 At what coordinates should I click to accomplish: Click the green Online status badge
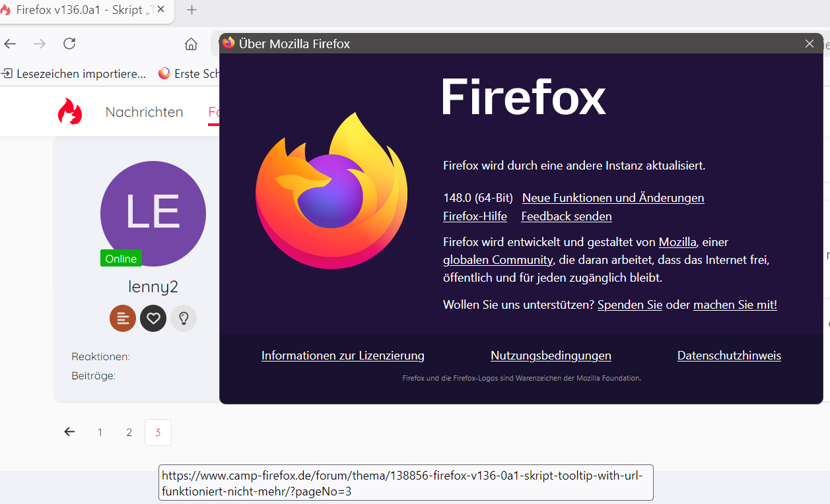tap(121, 259)
